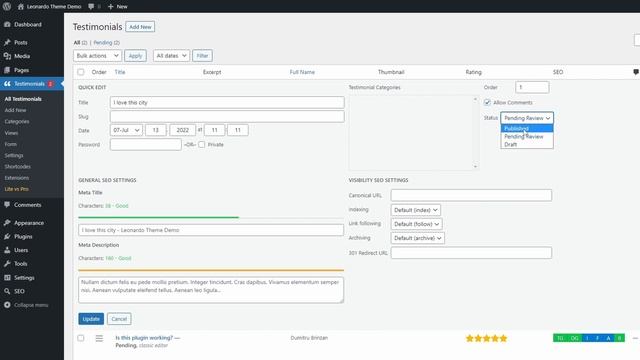Screen dimensions: 640x360
Task: Click the Update button
Action: point(91,319)
